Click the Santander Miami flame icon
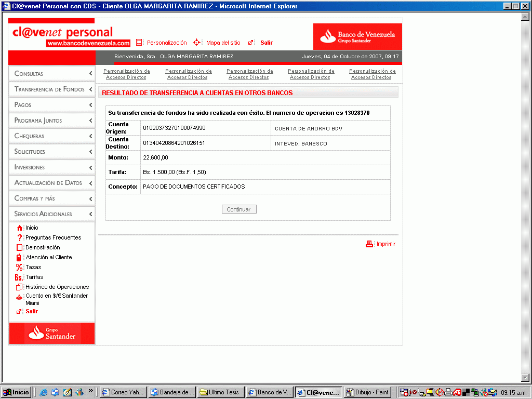532x399 pixels. (x=19, y=297)
